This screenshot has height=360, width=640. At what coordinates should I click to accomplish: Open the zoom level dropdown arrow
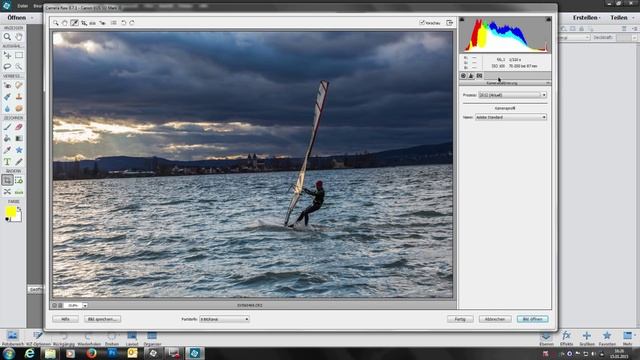[85, 305]
